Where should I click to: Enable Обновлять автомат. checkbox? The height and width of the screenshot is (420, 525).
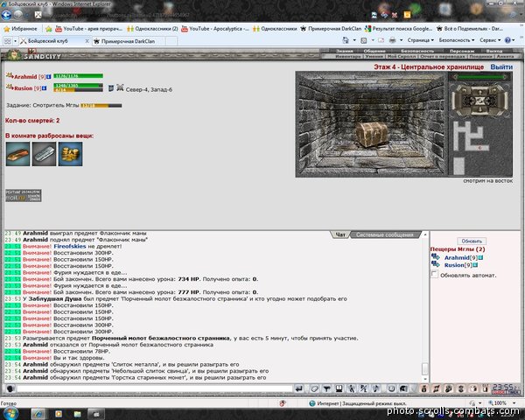coord(434,274)
